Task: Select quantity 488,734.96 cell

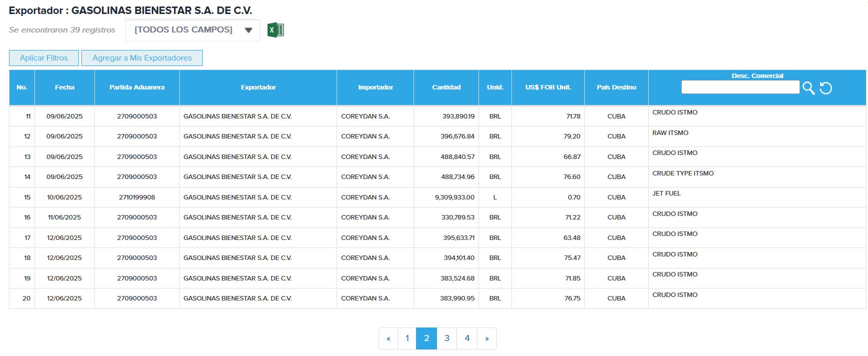Action: click(446, 177)
